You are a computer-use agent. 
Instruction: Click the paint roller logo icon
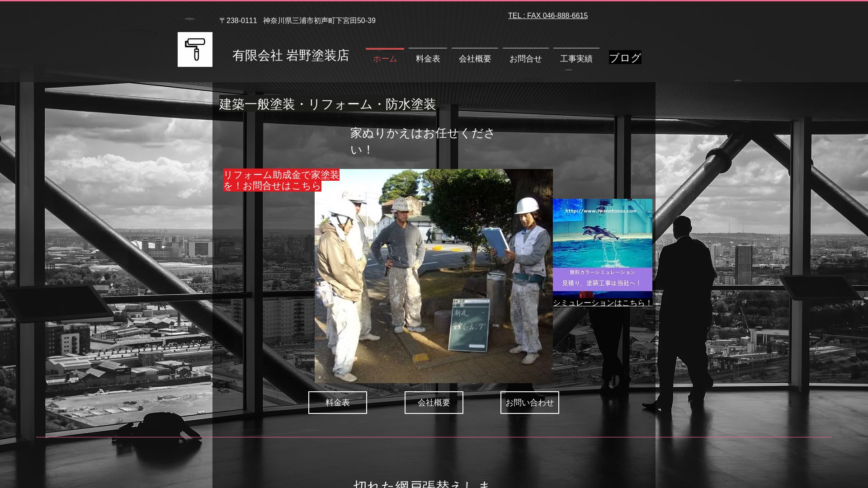click(195, 49)
